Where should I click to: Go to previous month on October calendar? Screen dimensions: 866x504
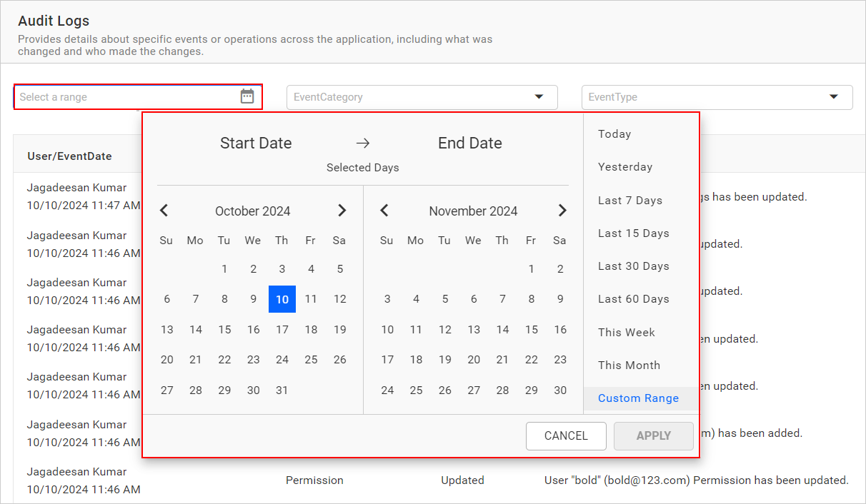click(164, 210)
